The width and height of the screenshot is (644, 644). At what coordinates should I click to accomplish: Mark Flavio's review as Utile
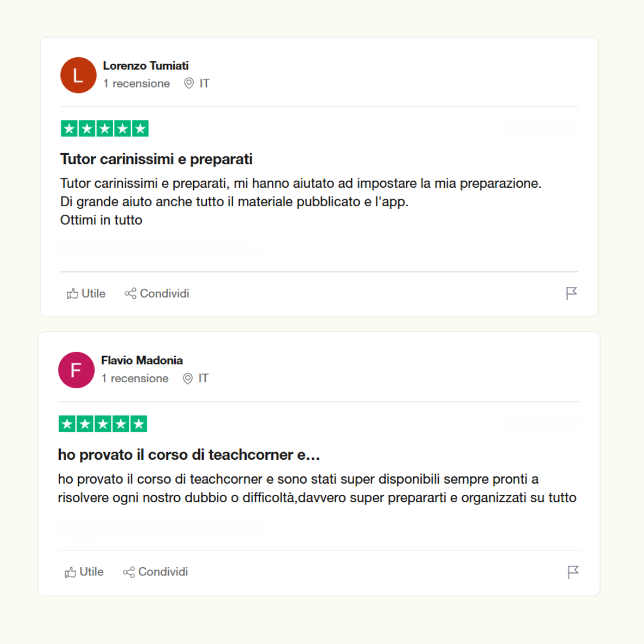click(84, 572)
